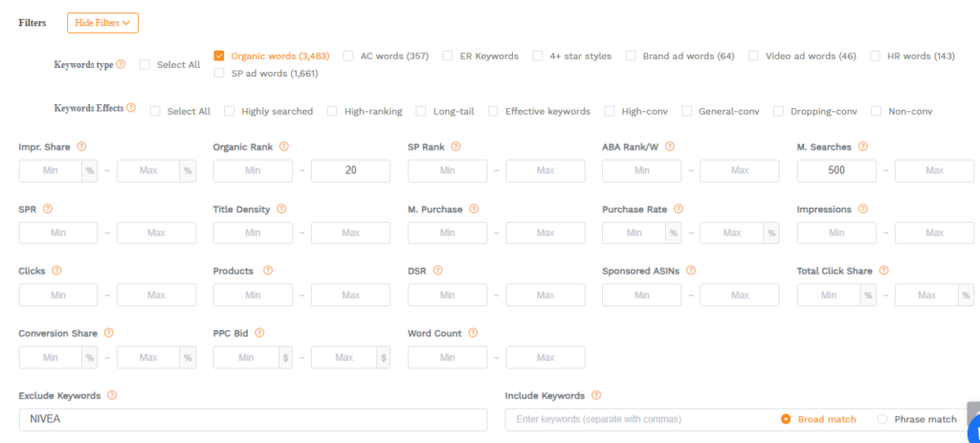This screenshot has height=443, width=980.
Task: Tick the High-conv checkbox
Action: (x=610, y=111)
